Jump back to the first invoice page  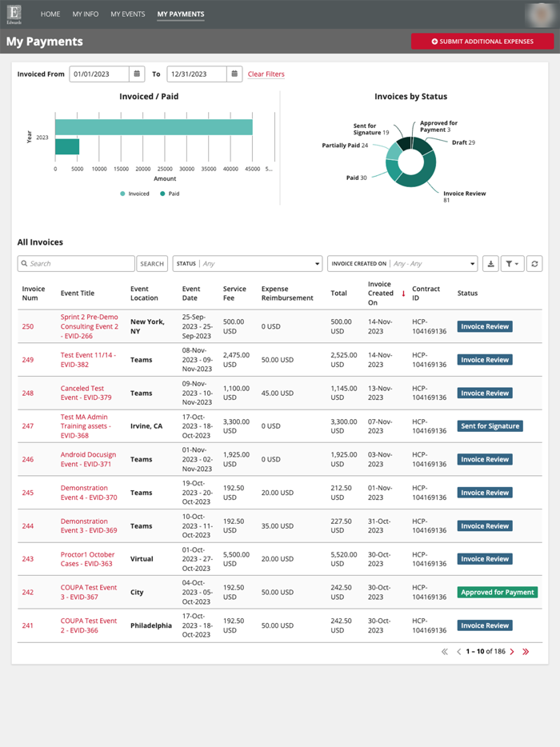pyautogui.click(x=444, y=652)
